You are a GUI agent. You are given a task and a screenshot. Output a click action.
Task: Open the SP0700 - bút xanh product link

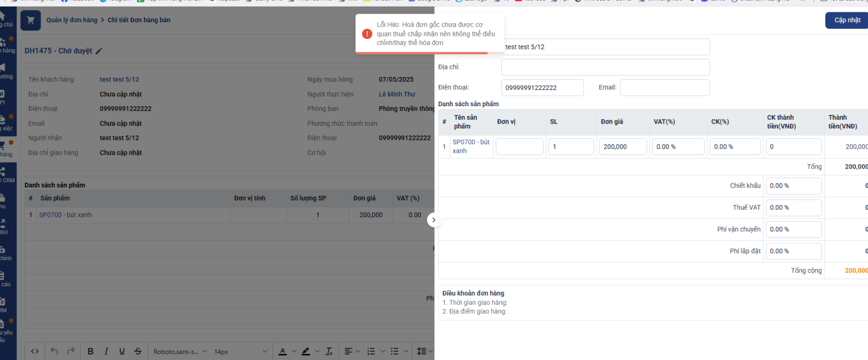click(x=65, y=215)
